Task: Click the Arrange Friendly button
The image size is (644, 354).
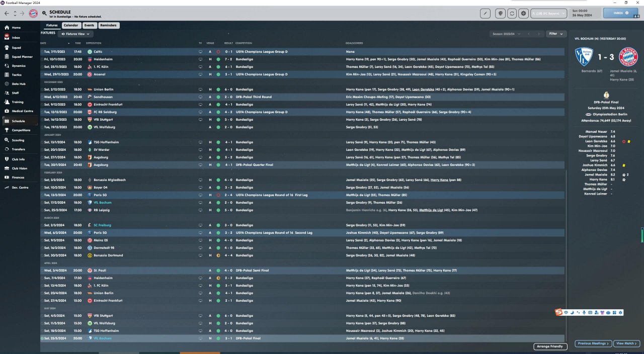Action: pos(549,346)
